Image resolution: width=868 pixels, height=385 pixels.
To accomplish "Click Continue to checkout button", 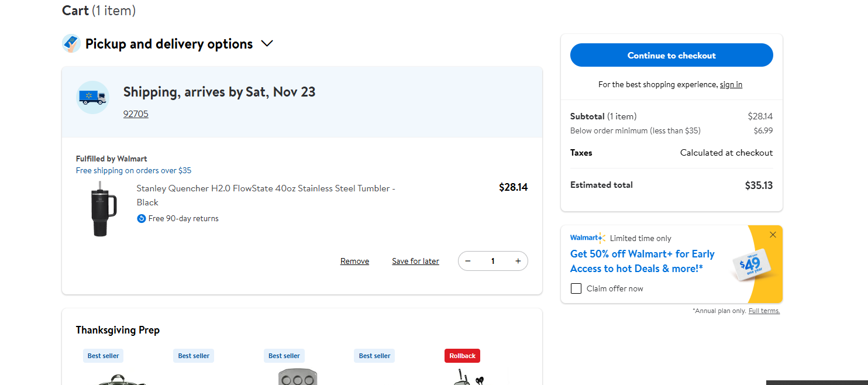I will click(671, 55).
